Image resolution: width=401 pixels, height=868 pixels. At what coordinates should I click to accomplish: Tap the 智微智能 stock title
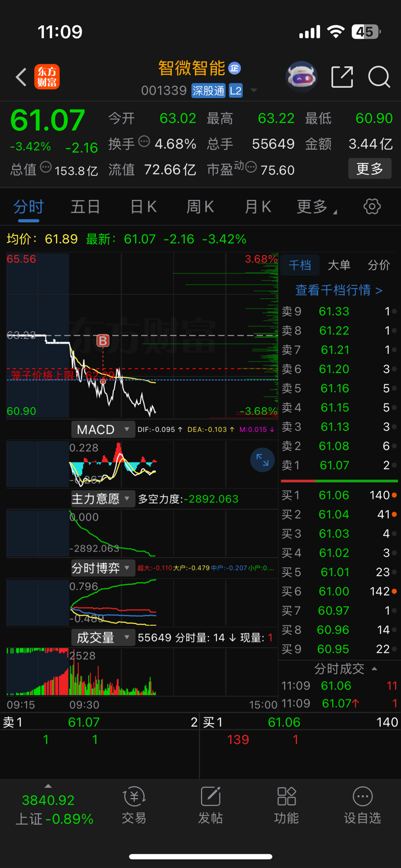point(192,68)
